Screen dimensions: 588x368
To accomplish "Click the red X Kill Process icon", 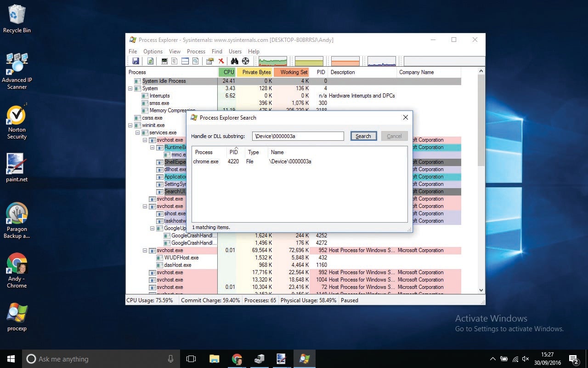I will tap(221, 61).
